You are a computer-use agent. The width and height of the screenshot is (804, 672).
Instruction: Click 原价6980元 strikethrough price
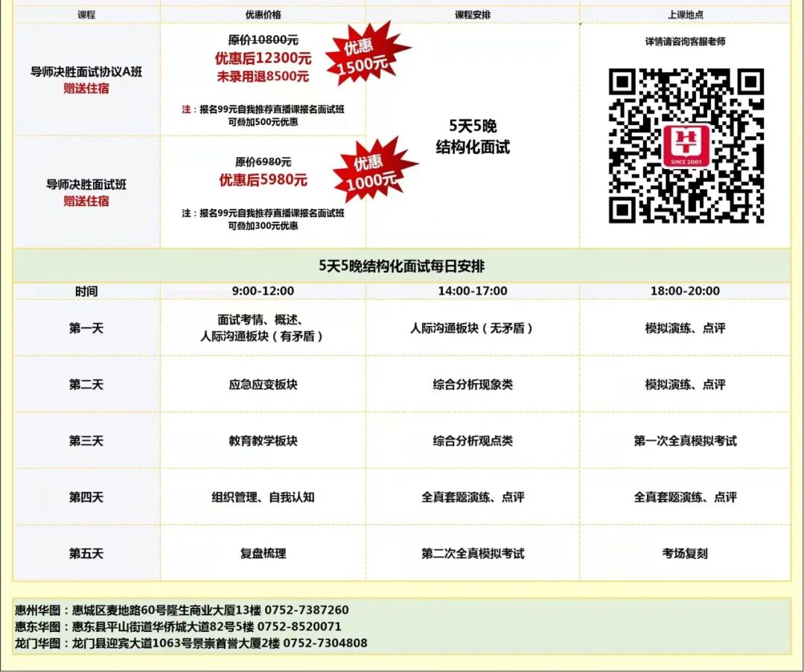263,162
